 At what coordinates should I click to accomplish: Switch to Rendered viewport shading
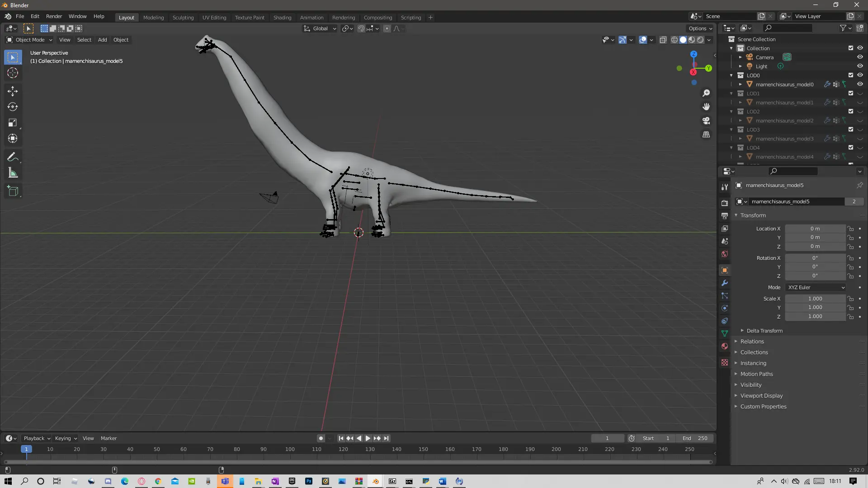coord(700,40)
